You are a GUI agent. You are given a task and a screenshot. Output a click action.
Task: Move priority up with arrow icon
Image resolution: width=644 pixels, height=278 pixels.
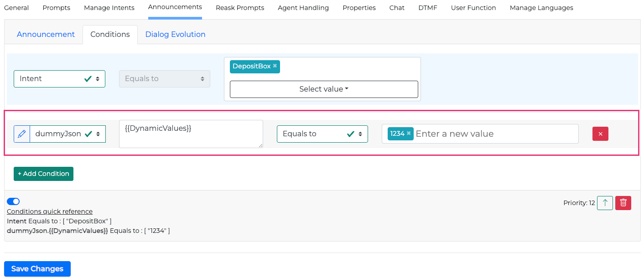point(605,203)
